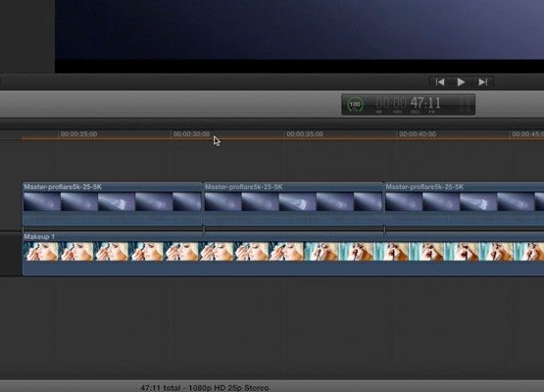Play the project in the viewer
Viewport: 544px width, 392px height.
coord(461,82)
